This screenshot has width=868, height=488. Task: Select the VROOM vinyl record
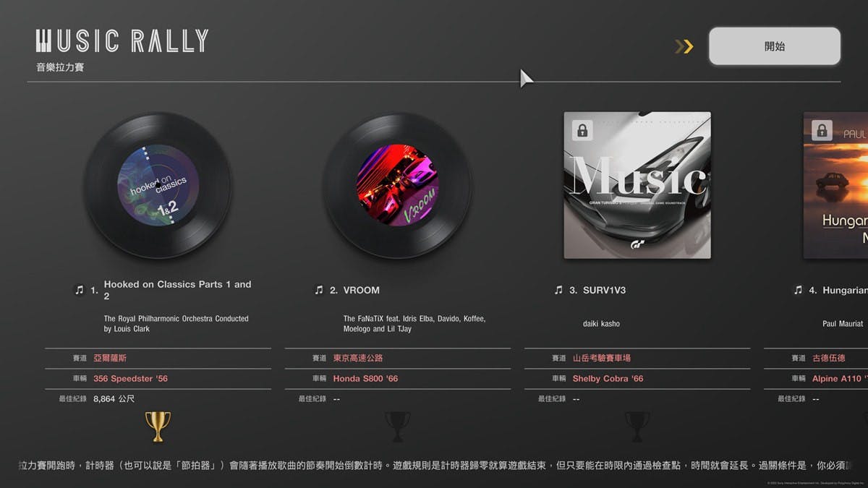(397, 185)
